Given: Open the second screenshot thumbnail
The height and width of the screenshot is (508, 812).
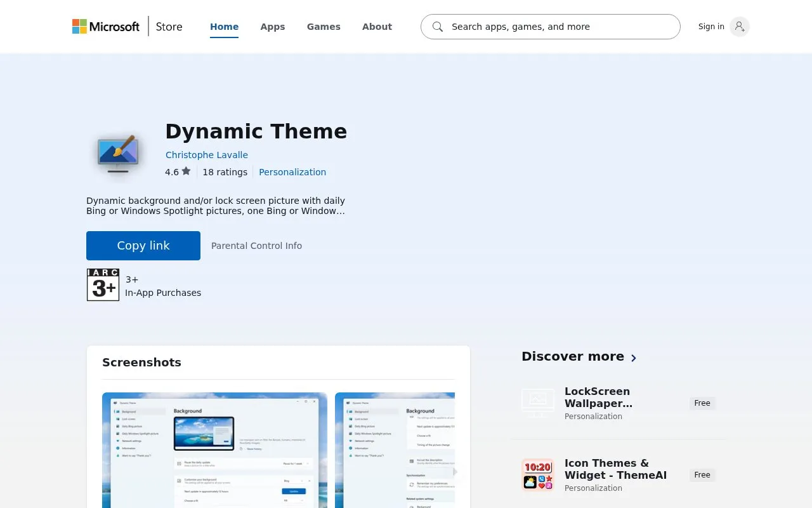Looking at the screenshot, I should click(395, 450).
